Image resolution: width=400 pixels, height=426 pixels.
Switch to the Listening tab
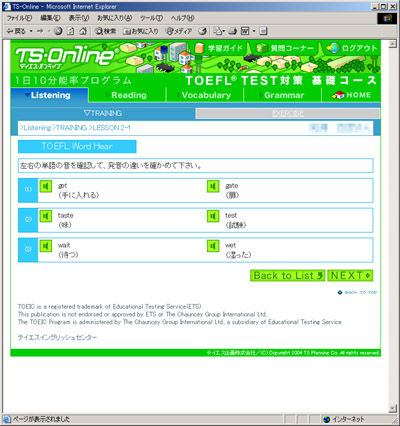click(x=50, y=95)
